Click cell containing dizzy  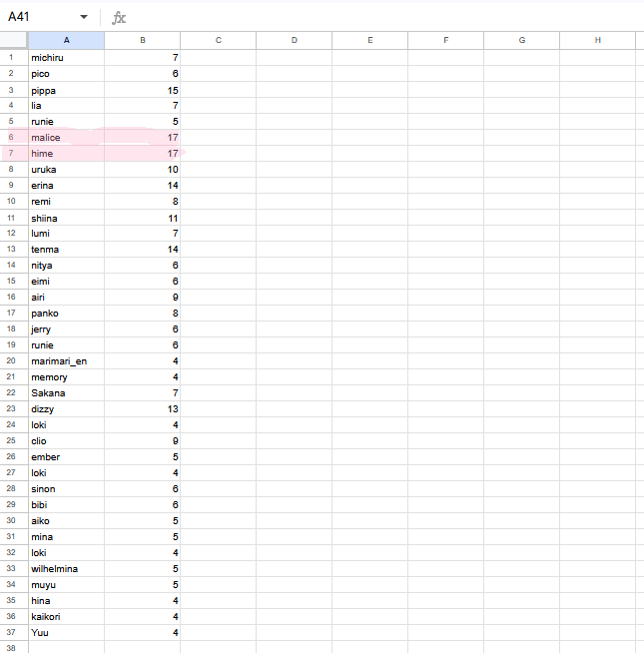[x=66, y=409]
